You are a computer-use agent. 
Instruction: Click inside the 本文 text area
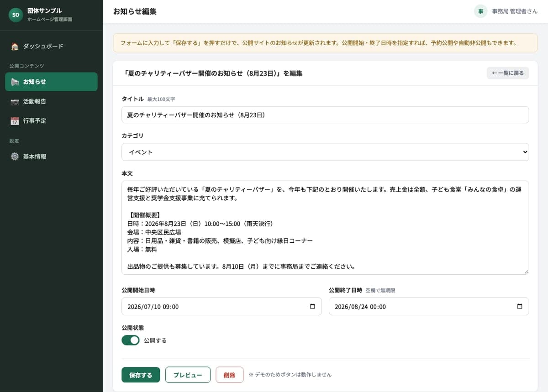point(325,228)
